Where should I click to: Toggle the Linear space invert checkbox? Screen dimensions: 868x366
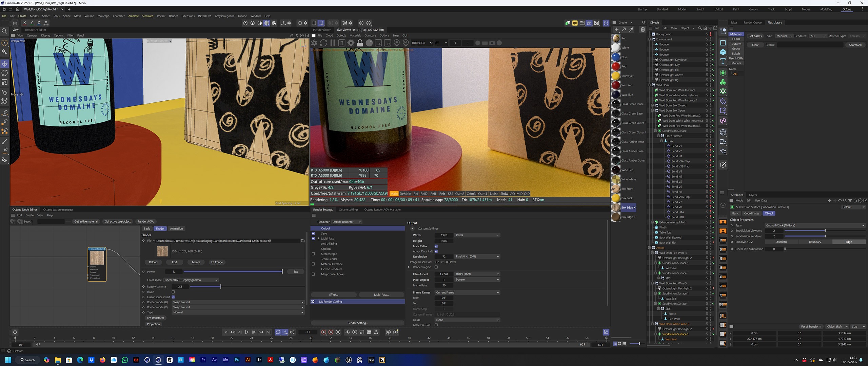tap(173, 297)
